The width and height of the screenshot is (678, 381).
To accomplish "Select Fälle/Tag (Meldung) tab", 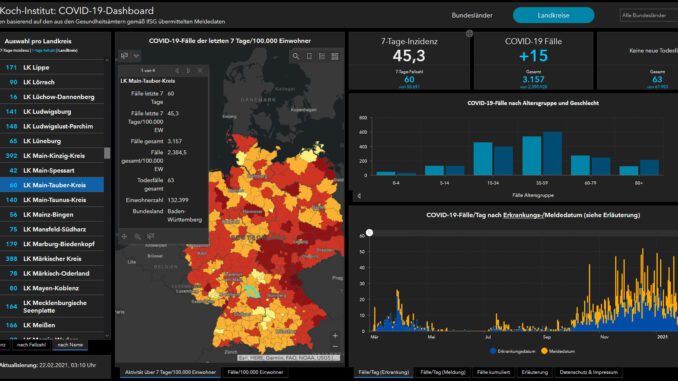I will tap(443, 372).
